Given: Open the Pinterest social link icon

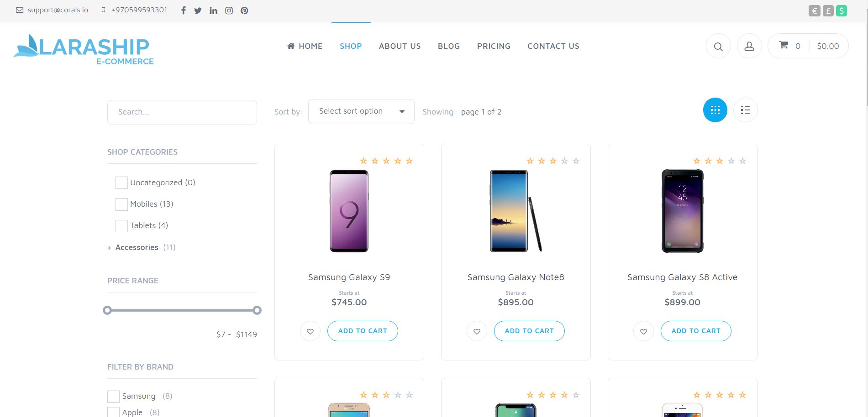Looking at the screenshot, I should (244, 10).
